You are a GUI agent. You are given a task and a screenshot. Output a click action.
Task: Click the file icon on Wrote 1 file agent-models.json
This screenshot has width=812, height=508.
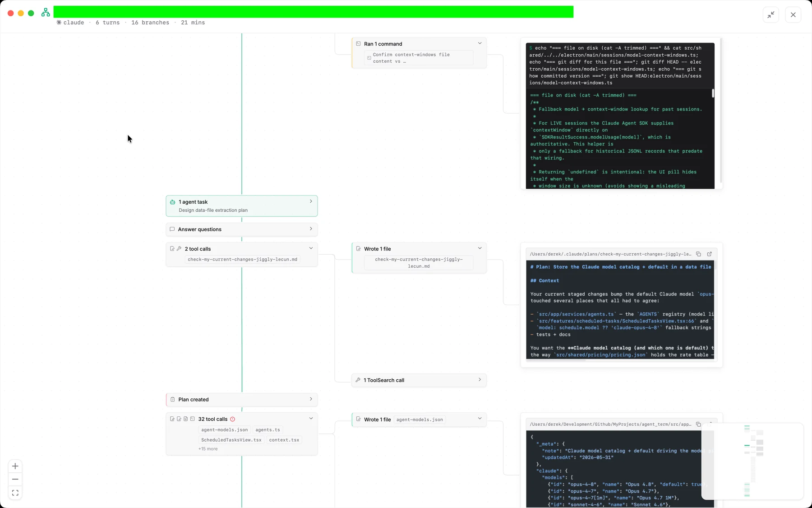358,419
